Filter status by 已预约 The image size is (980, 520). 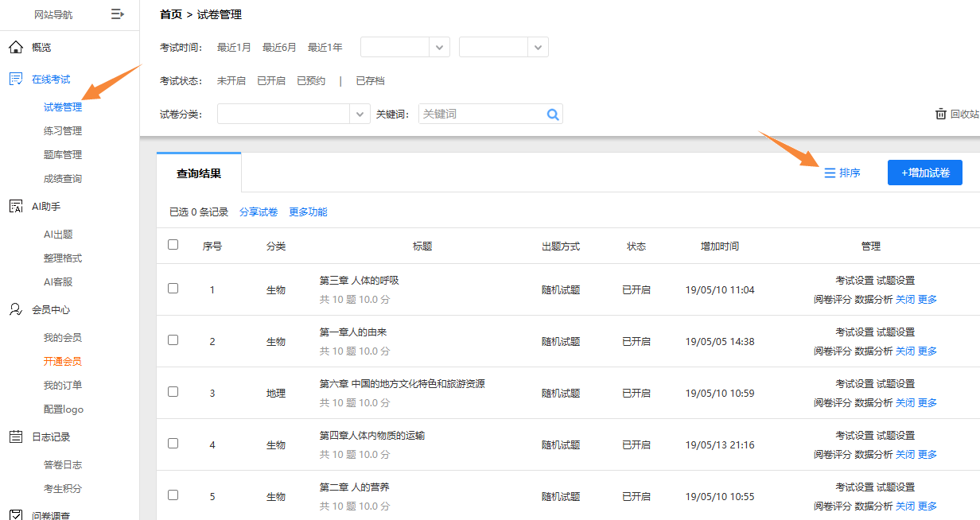(x=311, y=81)
